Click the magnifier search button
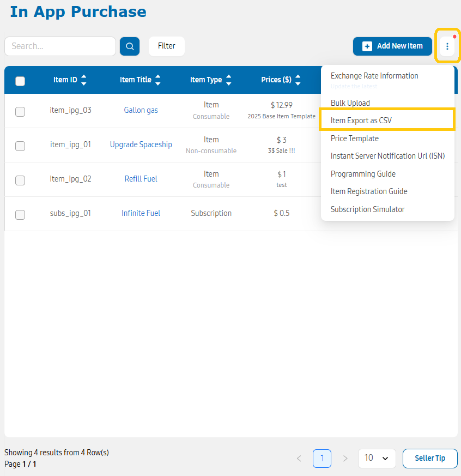461x476 pixels. point(130,46)
